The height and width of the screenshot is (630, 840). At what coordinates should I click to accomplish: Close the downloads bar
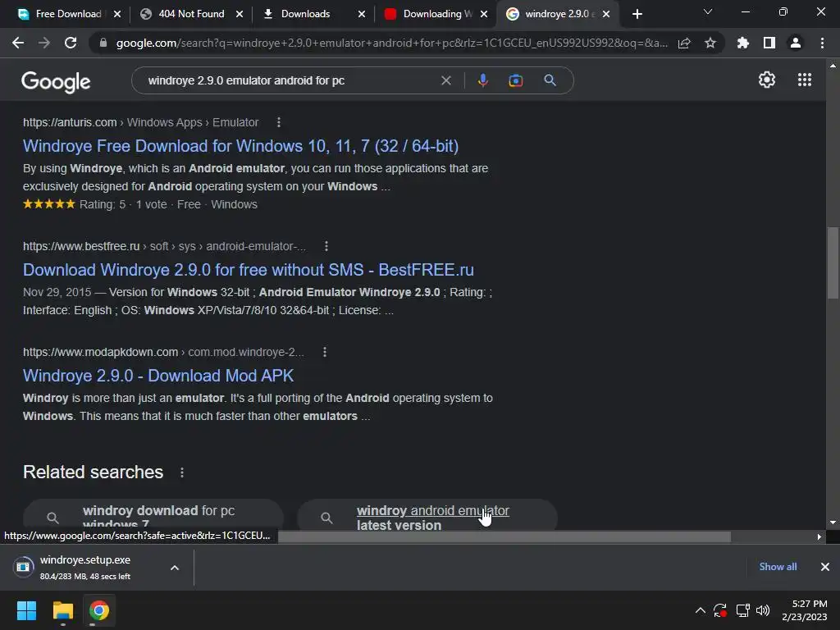[825, 567]
